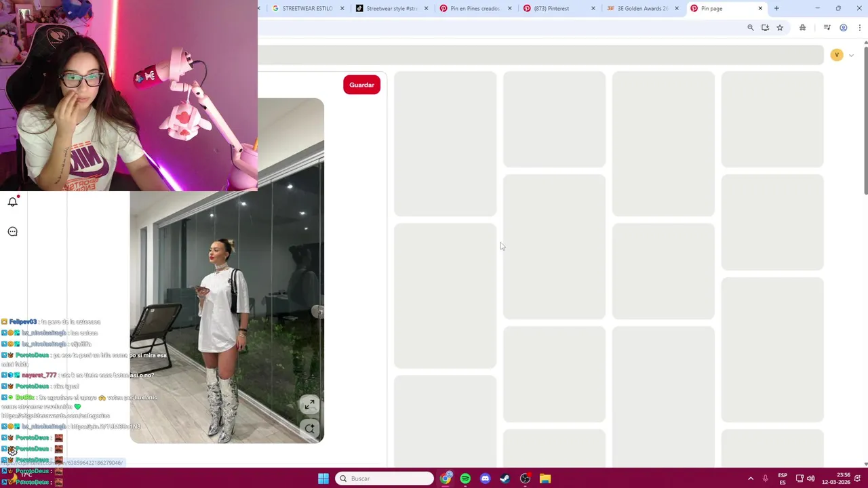This screenshot has width=868, height=488.
Task: Close the (873) Pinterest tab
Action: point(593,8)
